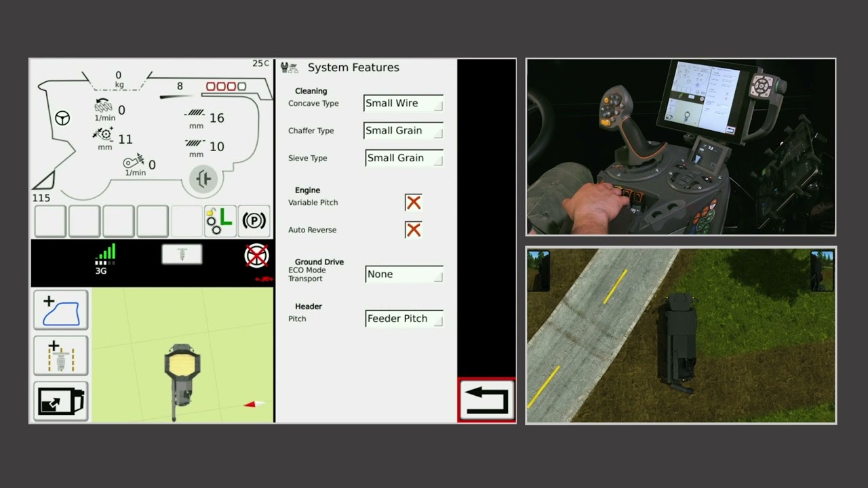Click the overhead combine view thumbnail

point(681,335)
